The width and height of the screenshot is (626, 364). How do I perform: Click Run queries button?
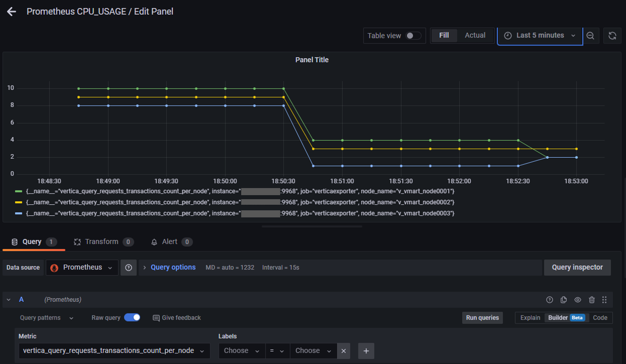coord(482,317)
